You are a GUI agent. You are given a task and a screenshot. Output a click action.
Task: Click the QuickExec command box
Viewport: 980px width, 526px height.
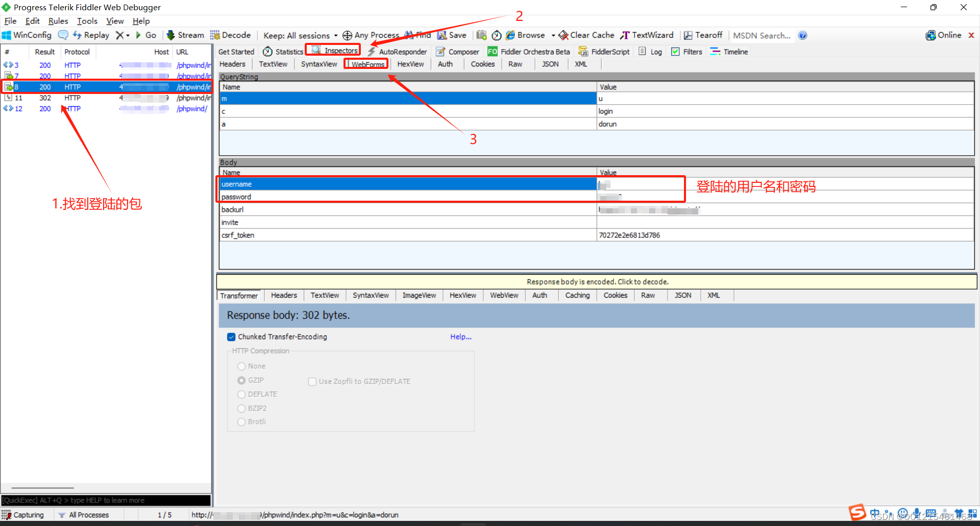pos(106,500)
